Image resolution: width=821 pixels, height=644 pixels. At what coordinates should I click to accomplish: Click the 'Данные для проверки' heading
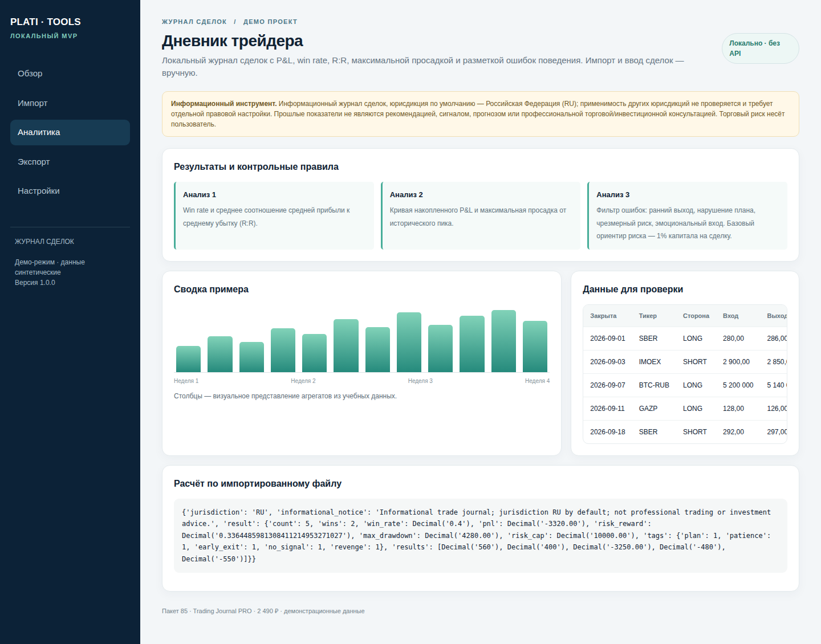(633, 289)
